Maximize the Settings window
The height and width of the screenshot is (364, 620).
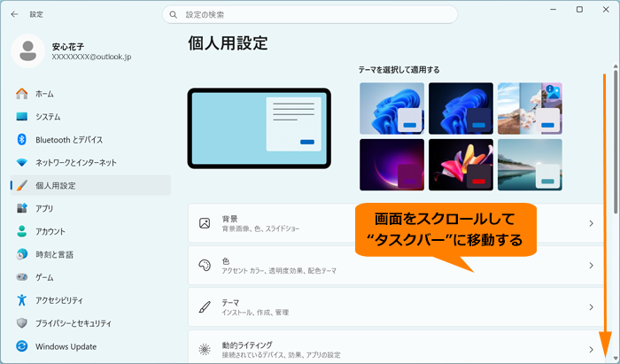click(x=579, y=10)
